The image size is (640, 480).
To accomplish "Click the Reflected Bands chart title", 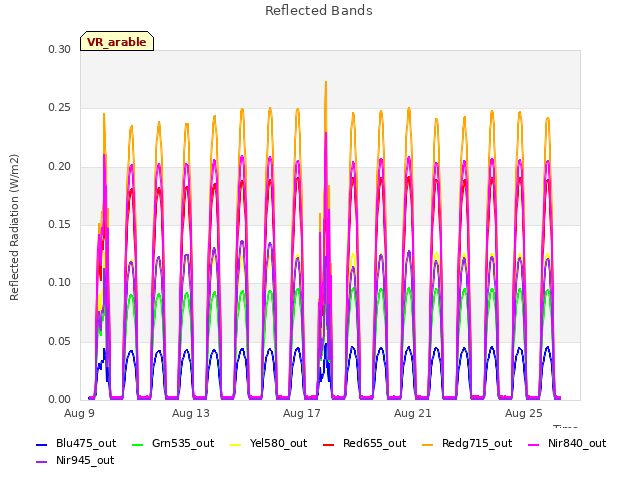I will tap(319, 11).
